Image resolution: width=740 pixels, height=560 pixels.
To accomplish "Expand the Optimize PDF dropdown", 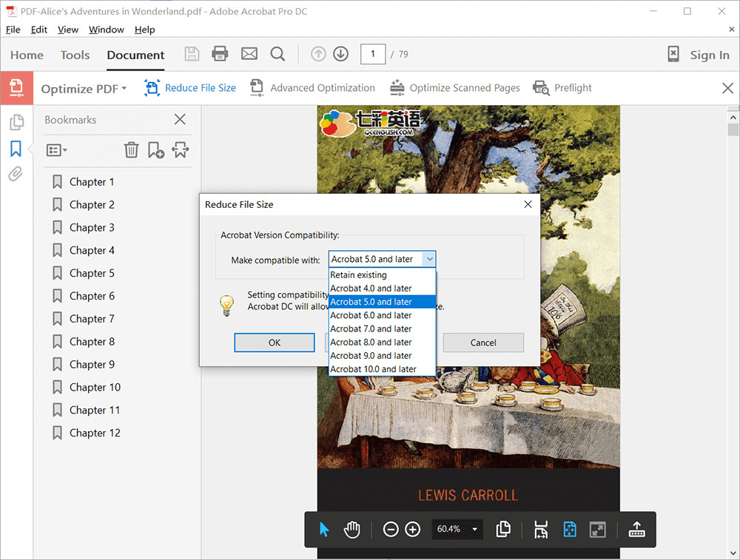I will pyautogui.click(x=84, y=88).
